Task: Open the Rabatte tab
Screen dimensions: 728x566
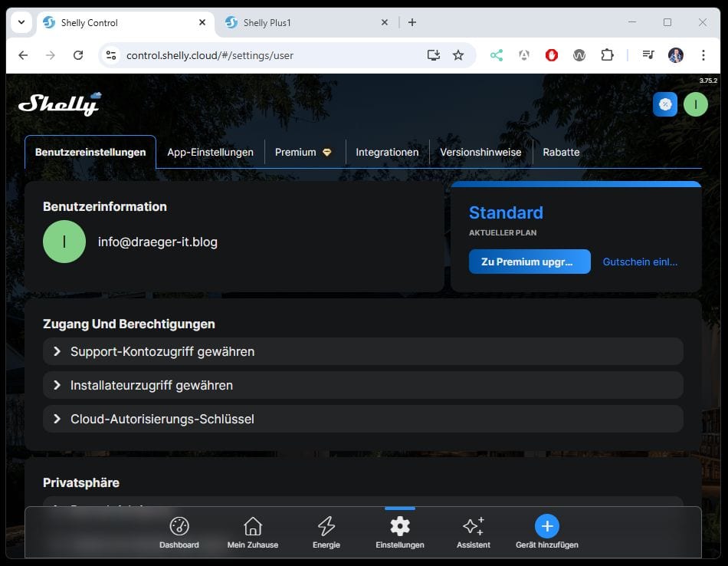Action: [561, 152]
